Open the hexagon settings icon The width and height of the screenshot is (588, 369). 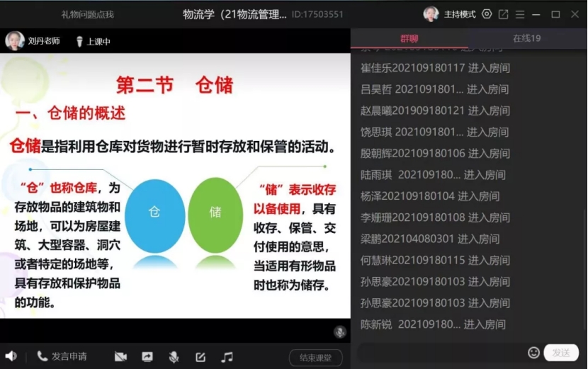487,14
